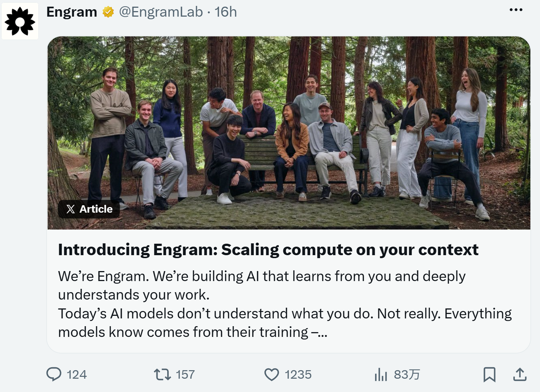Like the post with heart icon

272,374
